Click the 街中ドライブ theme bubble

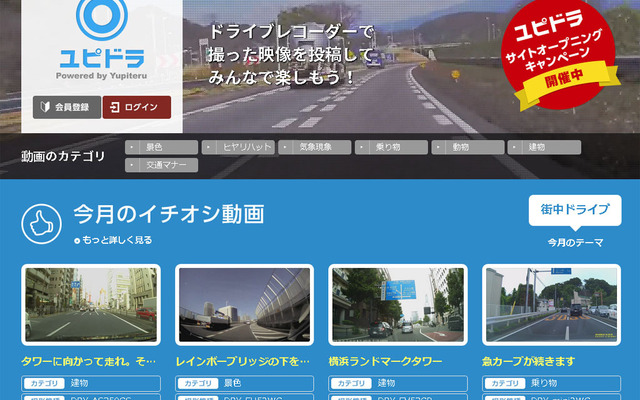pos(575,211)
